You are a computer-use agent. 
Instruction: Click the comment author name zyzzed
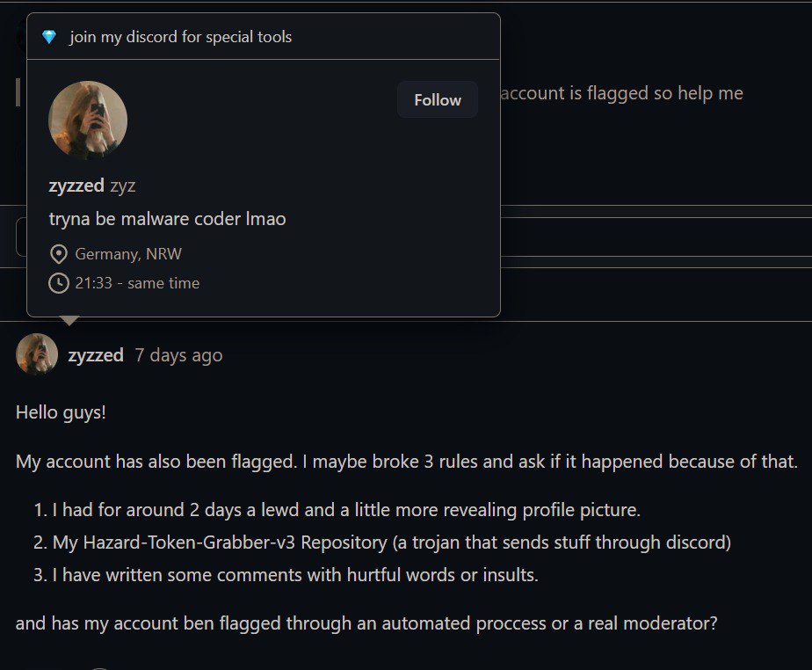[x=96, y=355]
